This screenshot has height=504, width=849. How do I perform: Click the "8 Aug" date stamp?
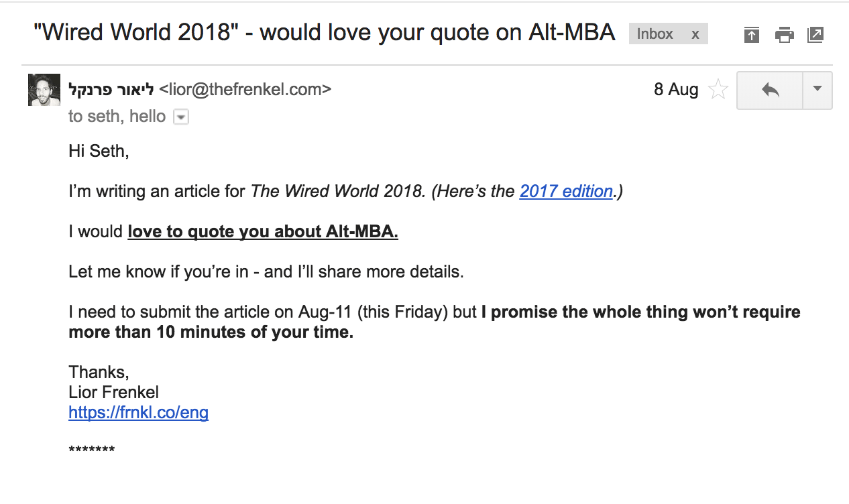tap(676, 90)
